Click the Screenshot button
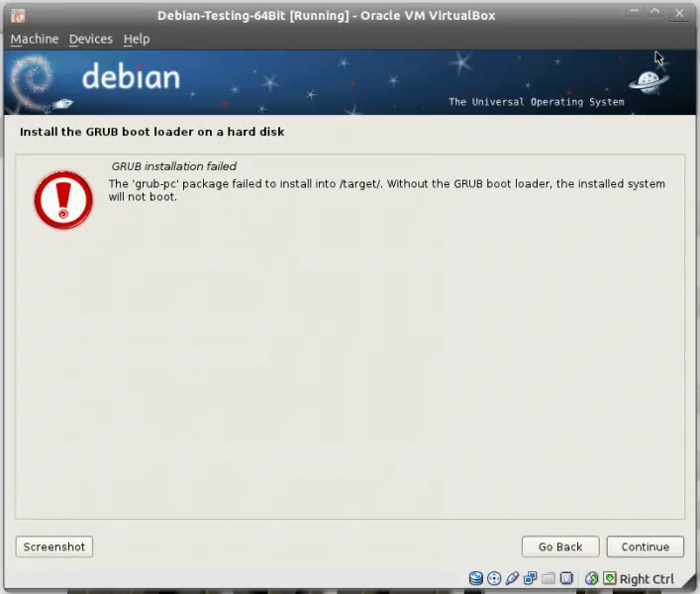700x594 pixels. point(54,546)
